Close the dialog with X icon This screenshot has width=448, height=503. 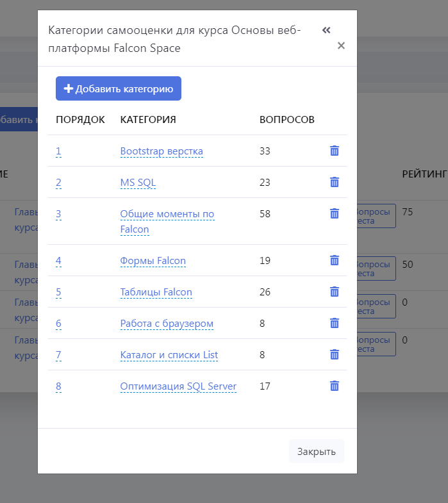coord(341,45)
